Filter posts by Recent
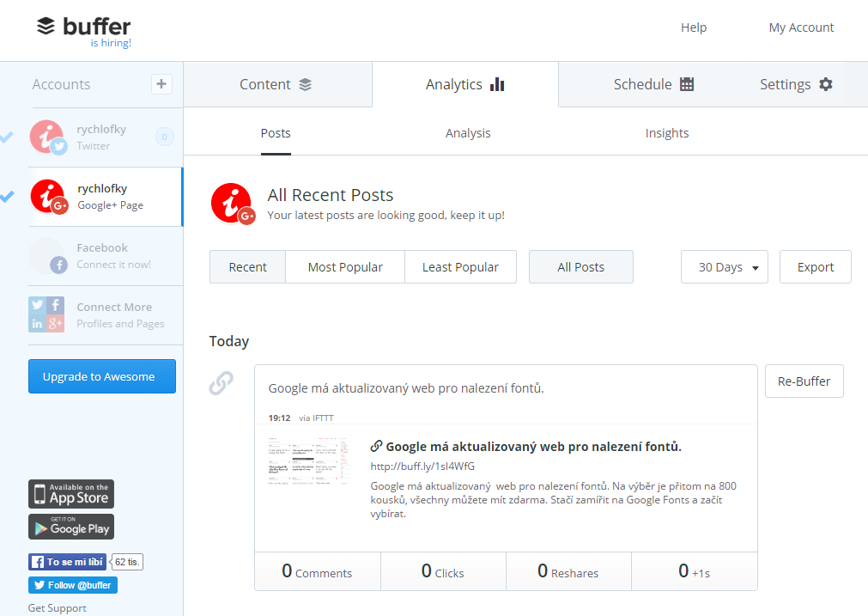Viewport: 868px width, 616px height. (x=247, y=267)
